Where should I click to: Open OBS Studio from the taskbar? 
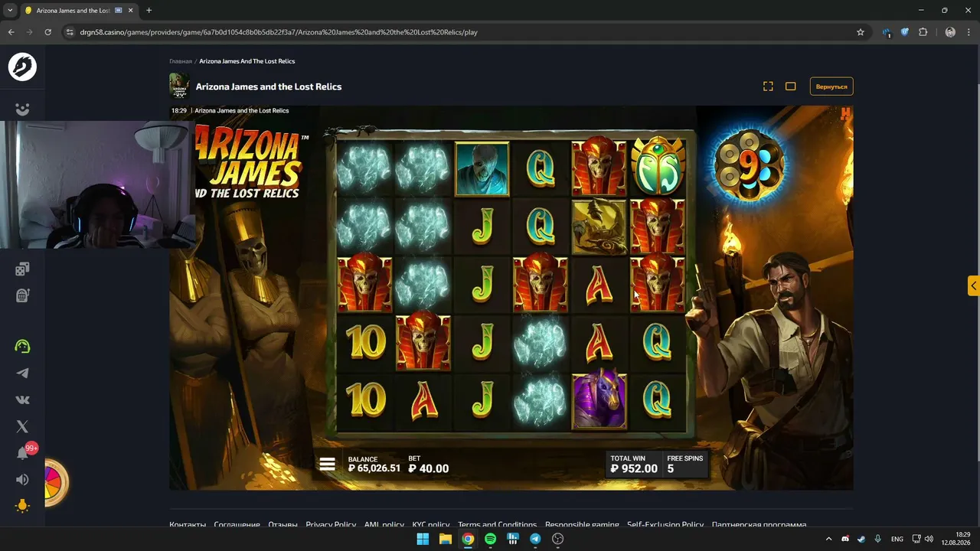pos(557,539)
